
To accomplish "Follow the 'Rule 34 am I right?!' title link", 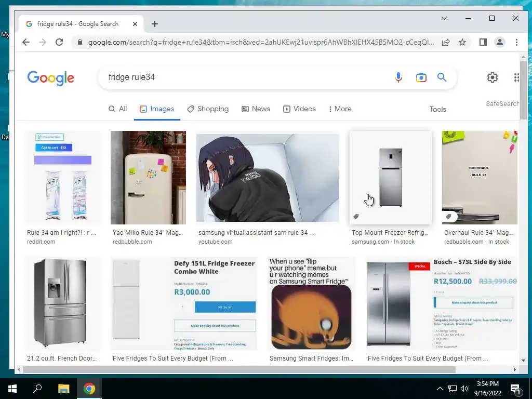I will coord(61,233).
